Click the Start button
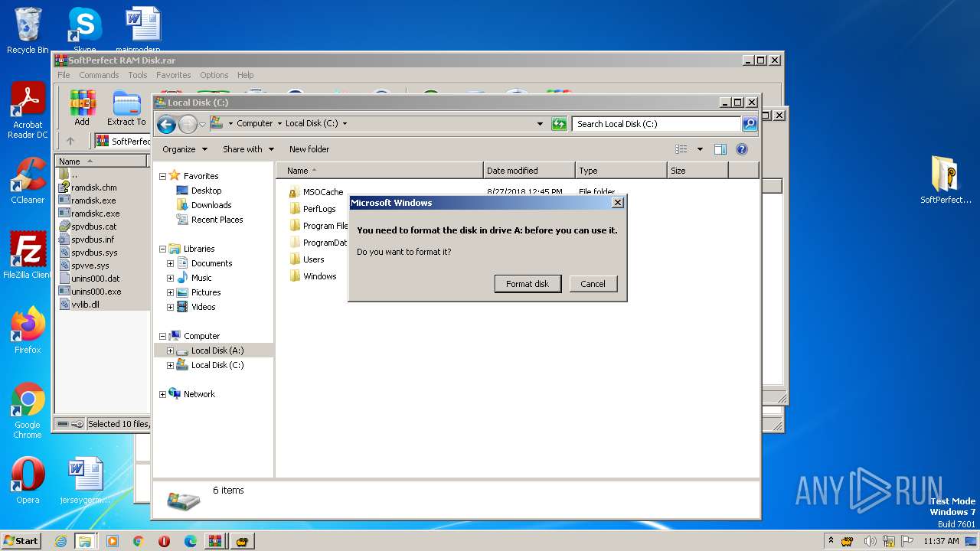980x551 pixels. 21,540
